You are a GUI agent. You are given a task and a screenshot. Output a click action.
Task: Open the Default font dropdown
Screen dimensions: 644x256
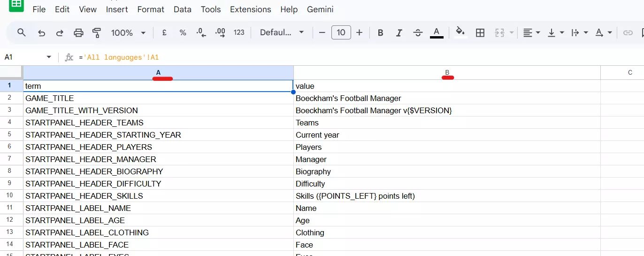(282, 32)
